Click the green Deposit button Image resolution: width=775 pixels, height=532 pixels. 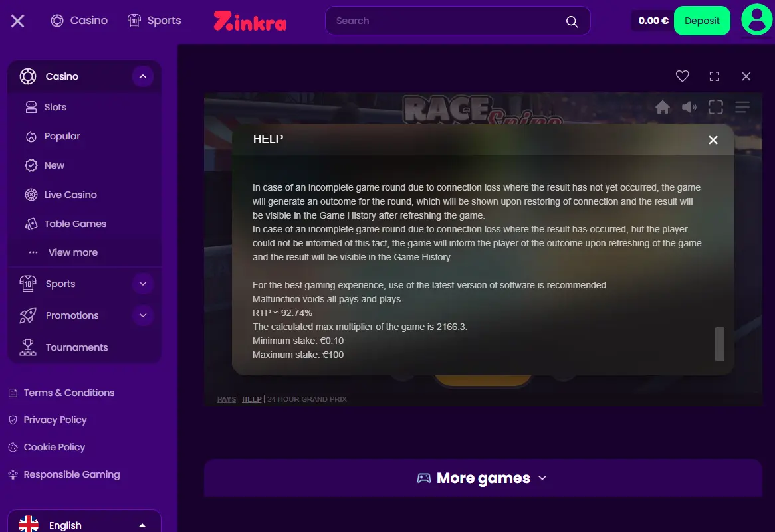[702, 21]
